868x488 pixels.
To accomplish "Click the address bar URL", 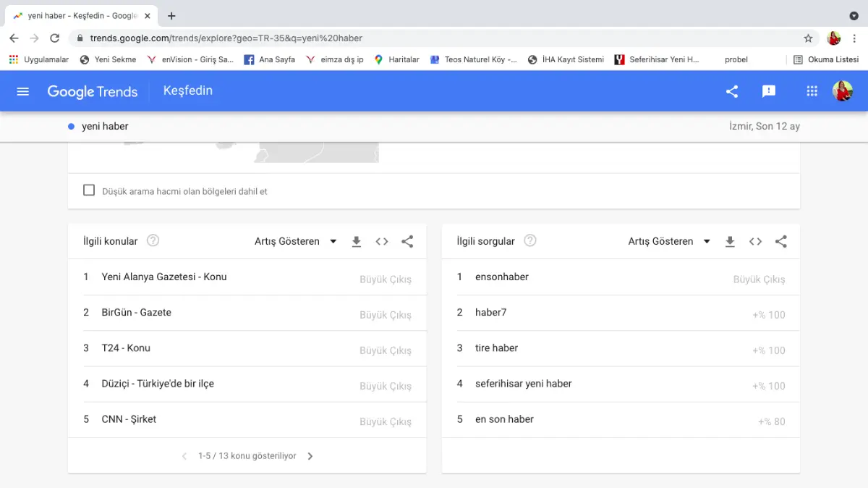I will tap(226, 38).
